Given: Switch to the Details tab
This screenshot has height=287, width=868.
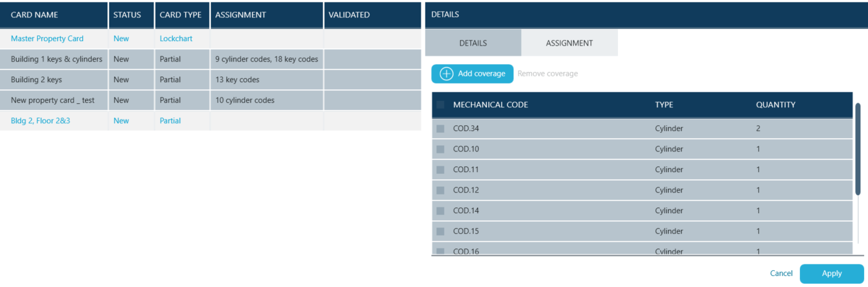Looking at the screenshot, I should coord(473,43).
